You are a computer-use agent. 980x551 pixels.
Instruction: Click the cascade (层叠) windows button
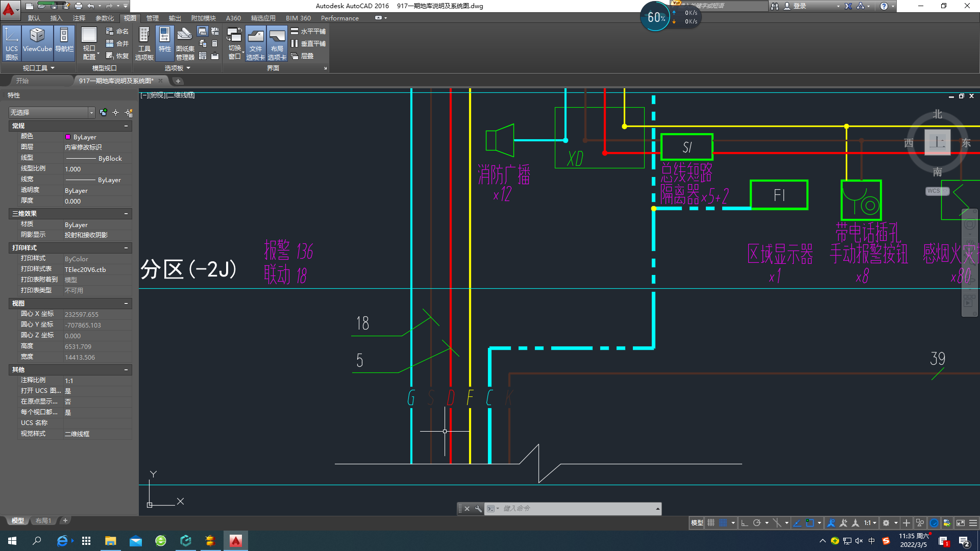(x=302, y=56)
